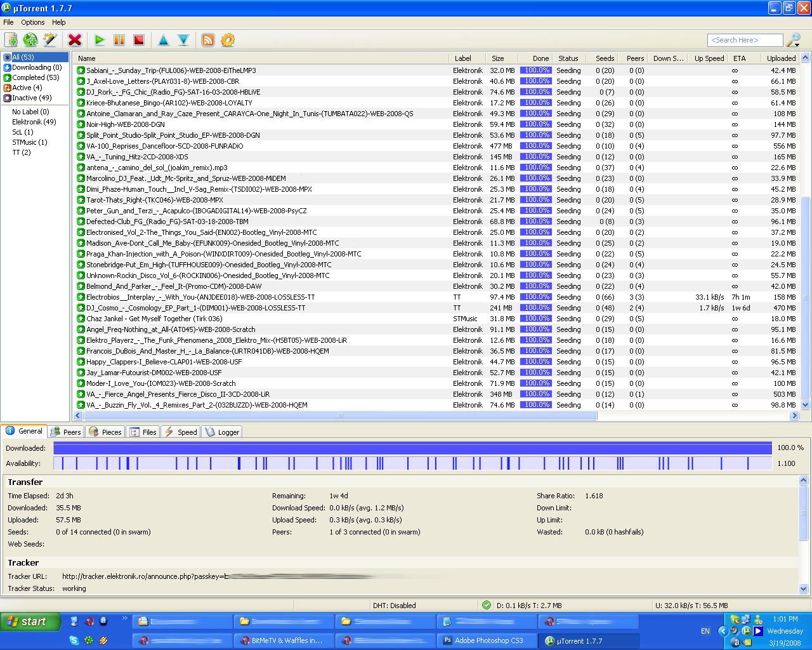Switch to Adobe Photoshop CS3 taskbar button
812x650 pixels.
coord(487,640)
